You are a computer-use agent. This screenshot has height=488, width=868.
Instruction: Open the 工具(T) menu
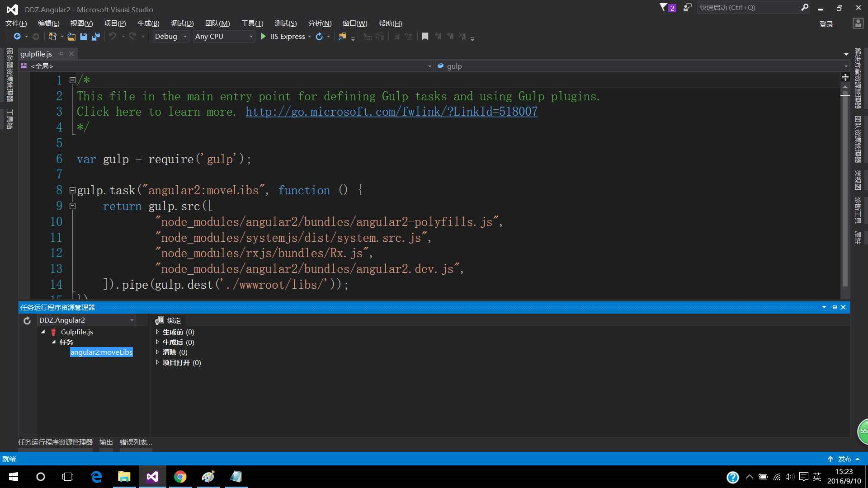point(252,23)
